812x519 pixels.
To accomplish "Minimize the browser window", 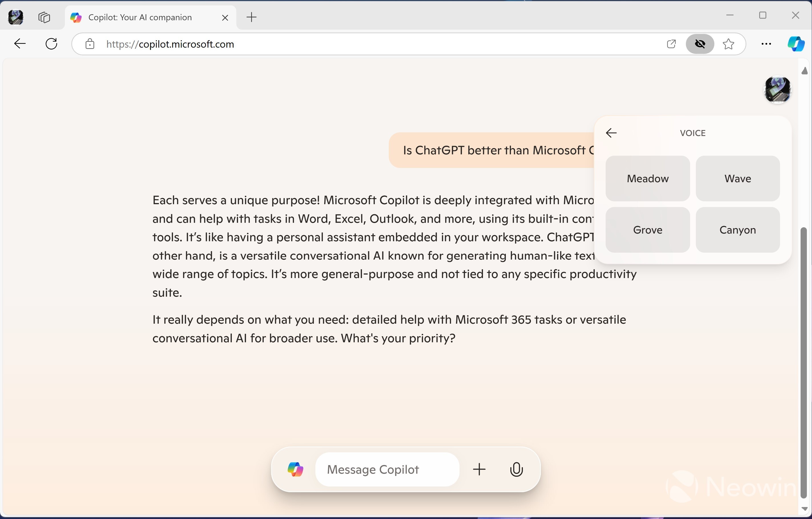I will click(730, 15).
